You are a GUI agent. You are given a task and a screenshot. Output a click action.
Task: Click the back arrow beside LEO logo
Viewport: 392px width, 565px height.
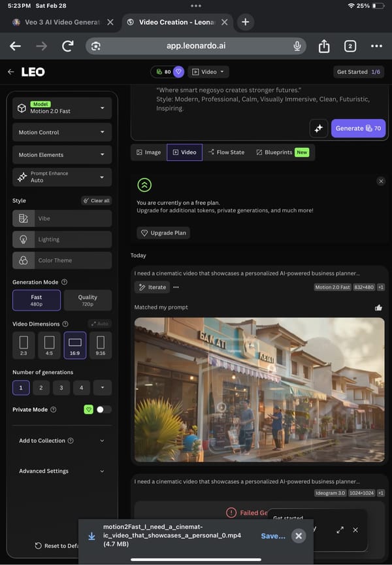[x=11, y=72]
